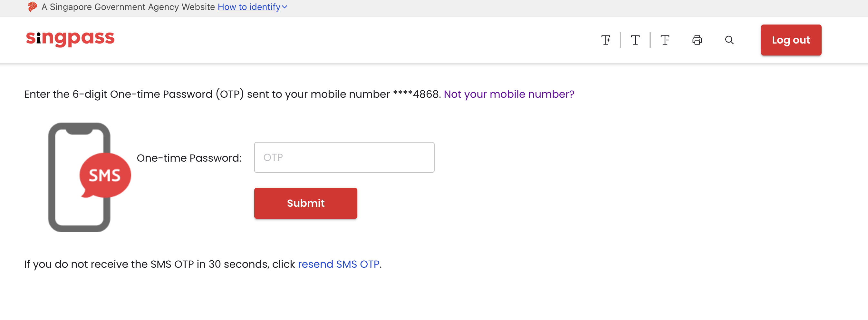This screenshot has width=868, height=320.
Task: Click the decrease text size icon
Action: [x=665, y=40]
